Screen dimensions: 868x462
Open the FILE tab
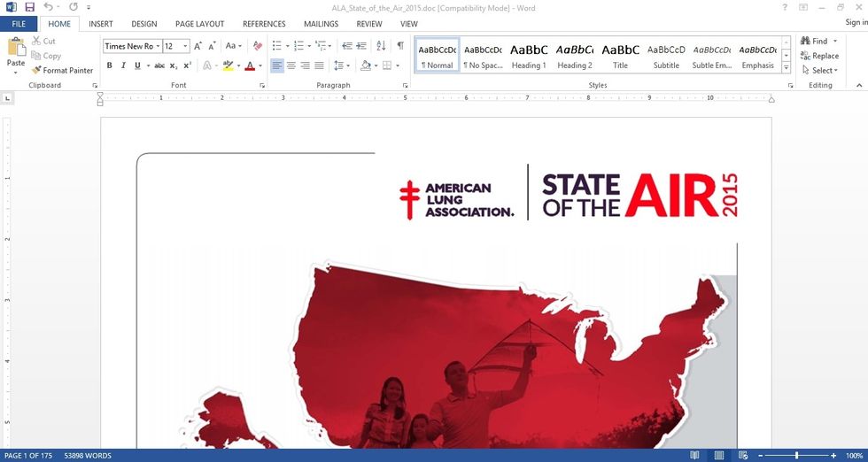click(19, 24)
